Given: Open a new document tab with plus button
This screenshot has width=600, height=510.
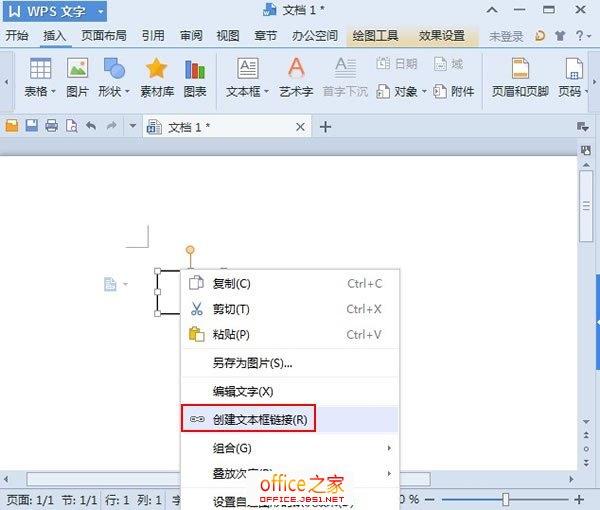Looking at the screenshot, I should pos(325,127).
